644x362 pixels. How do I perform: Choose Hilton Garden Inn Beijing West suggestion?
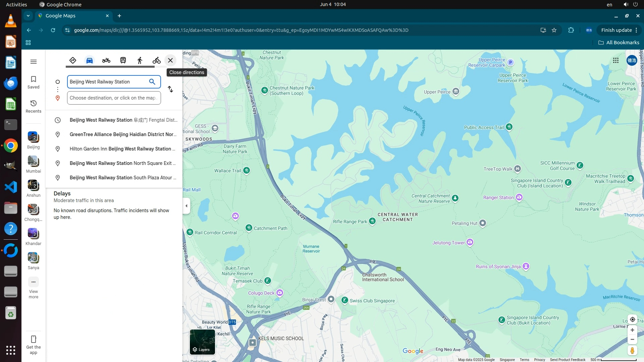coord(122,149)
